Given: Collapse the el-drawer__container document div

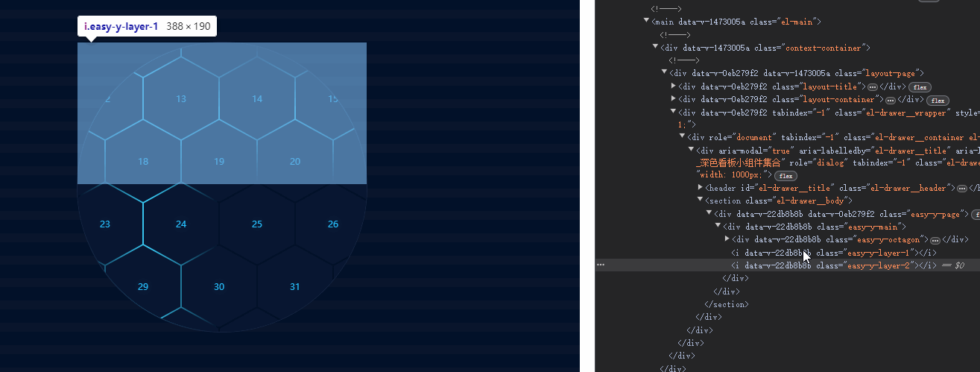Looking at the screenshot, I should pos(683,137).
